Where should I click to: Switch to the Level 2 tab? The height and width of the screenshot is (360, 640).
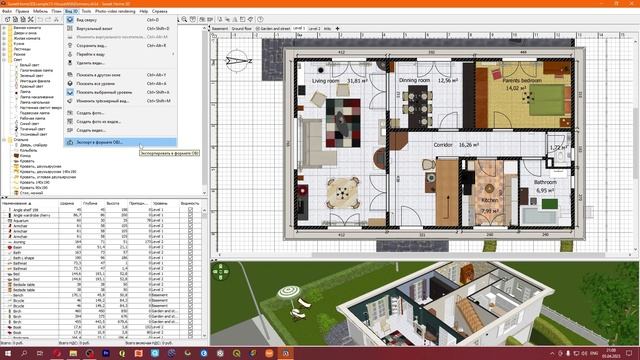(314, 29)
